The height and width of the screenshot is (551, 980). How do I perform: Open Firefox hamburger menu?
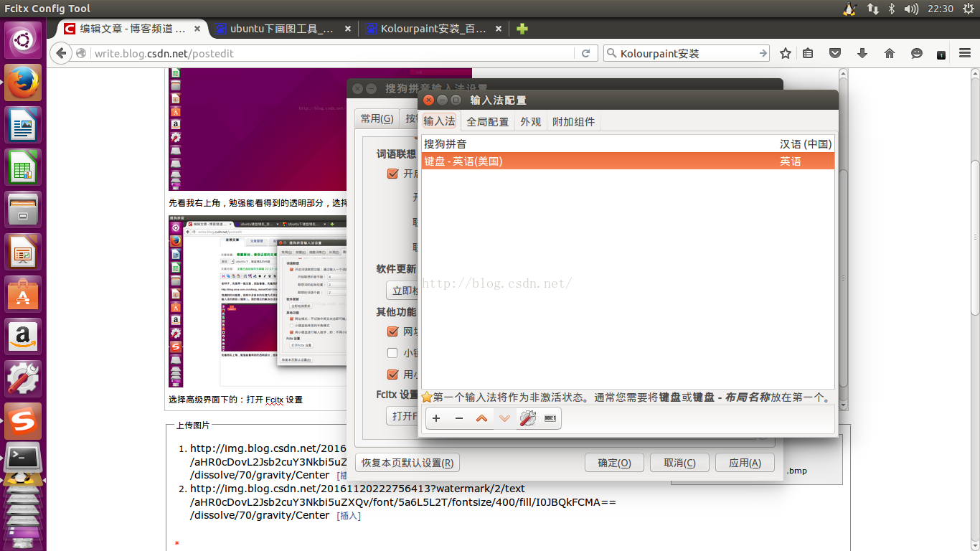[x=964, y=53]
